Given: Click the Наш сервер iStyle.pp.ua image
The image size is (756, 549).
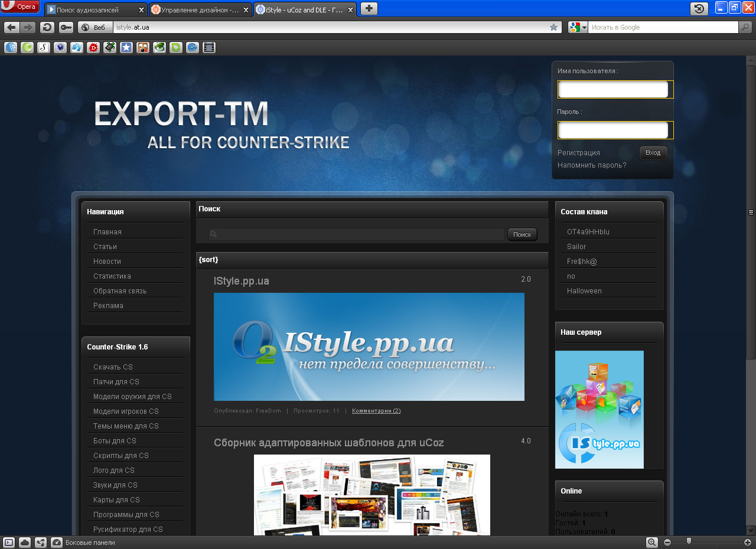Looking at the screenshot, I should tap(599, 410).
